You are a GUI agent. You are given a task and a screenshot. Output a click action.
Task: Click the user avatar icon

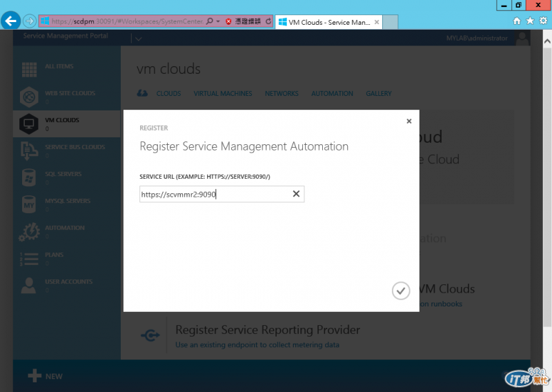522,38
